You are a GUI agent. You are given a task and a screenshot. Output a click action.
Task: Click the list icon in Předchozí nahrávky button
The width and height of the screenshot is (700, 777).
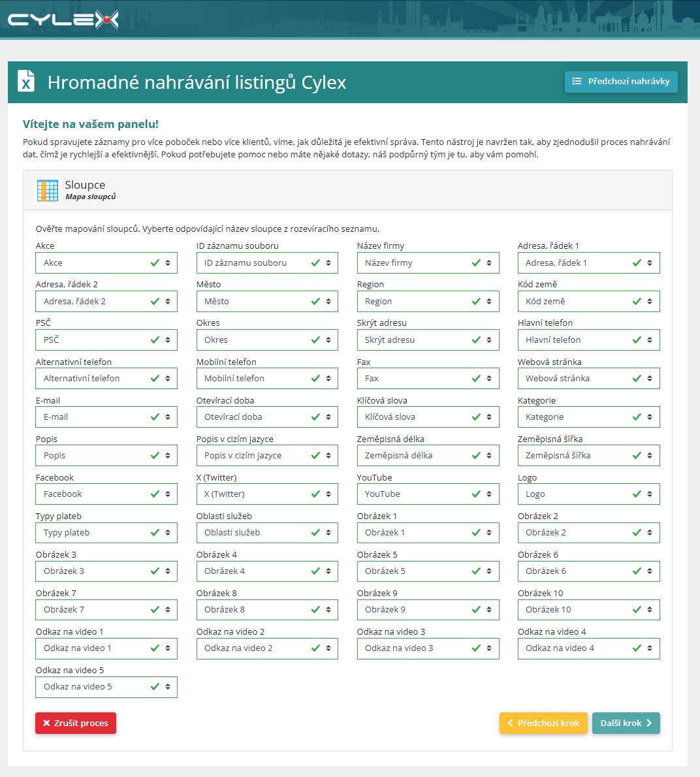(577, 81)
